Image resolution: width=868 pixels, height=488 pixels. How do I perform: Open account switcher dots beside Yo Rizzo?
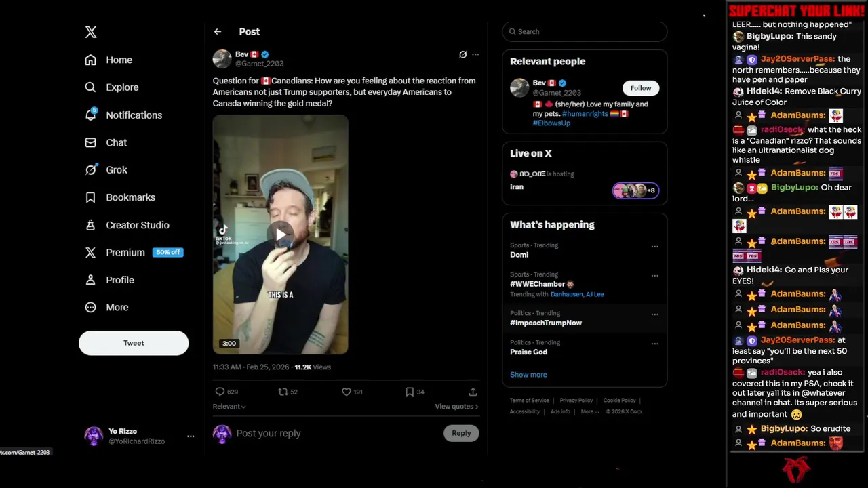191,436
